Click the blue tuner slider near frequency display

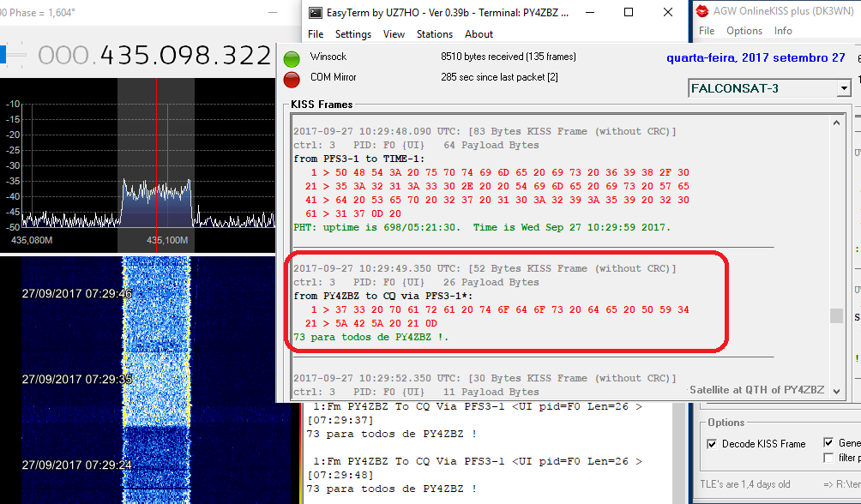point(3,55)
